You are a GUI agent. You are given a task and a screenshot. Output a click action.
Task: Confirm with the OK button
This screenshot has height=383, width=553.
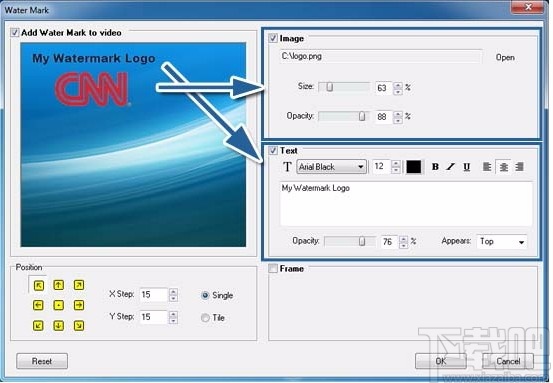(441, 361)
